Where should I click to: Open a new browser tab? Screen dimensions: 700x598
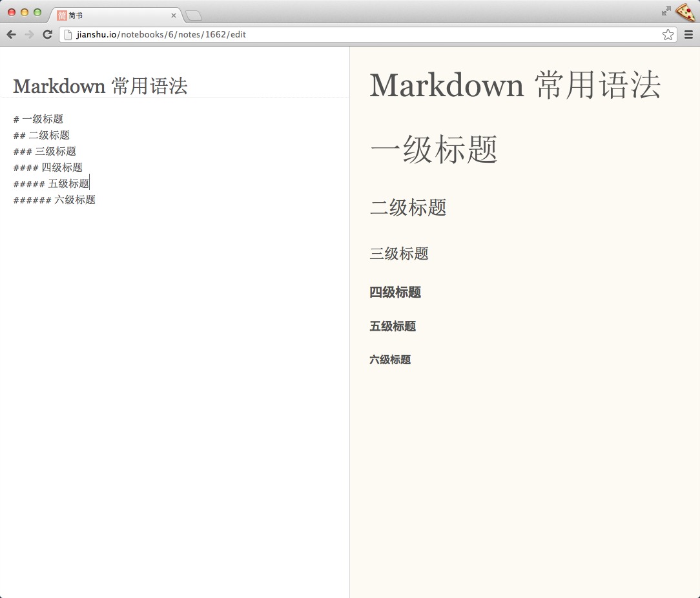(x=194, y=15)
